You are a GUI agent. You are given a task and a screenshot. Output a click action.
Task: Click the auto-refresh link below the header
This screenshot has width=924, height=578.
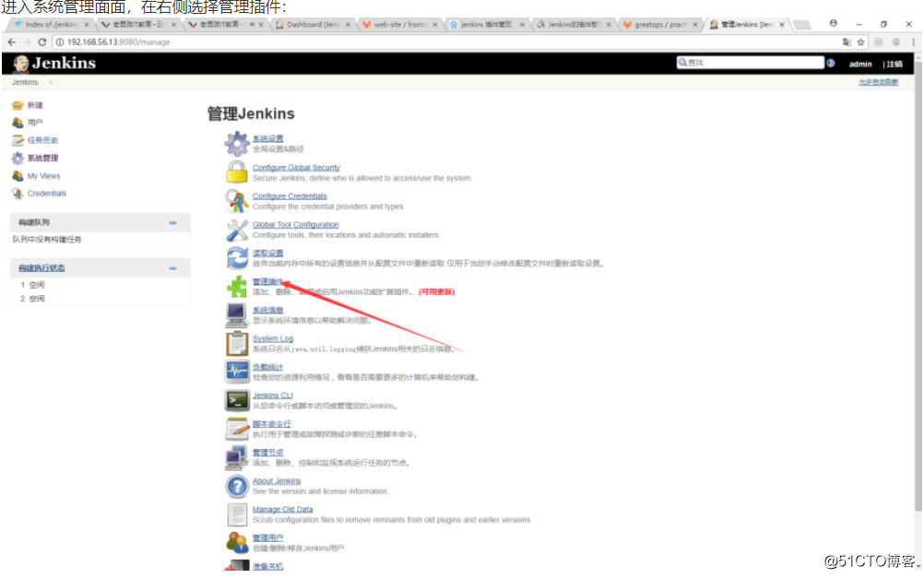pyautogui.click(x=878, y=82)
